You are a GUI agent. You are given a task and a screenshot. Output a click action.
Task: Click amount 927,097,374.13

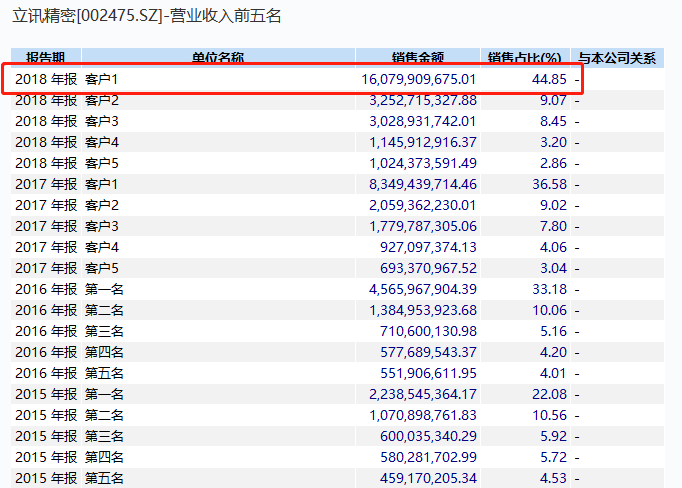tap(428, 247)
